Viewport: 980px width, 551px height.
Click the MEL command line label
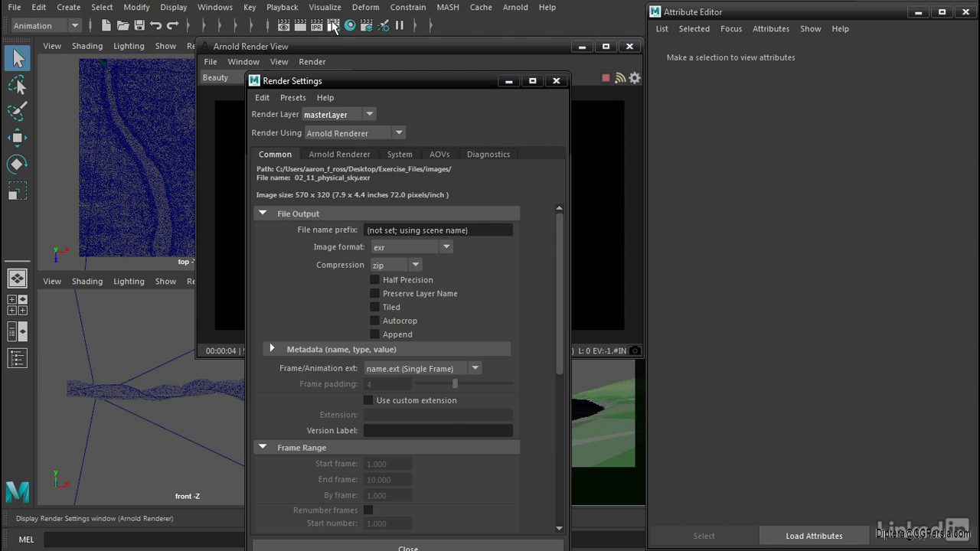pyautogui.click(x=26, y=539)
